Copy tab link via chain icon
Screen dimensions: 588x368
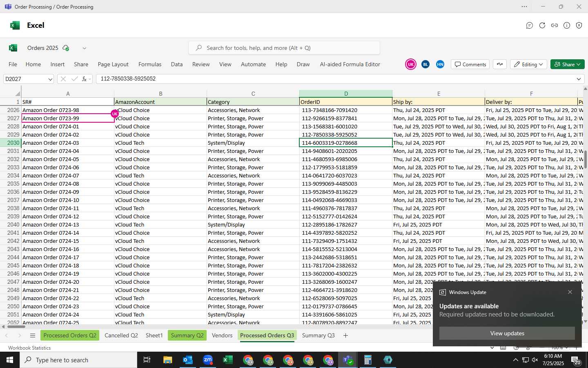555,25
